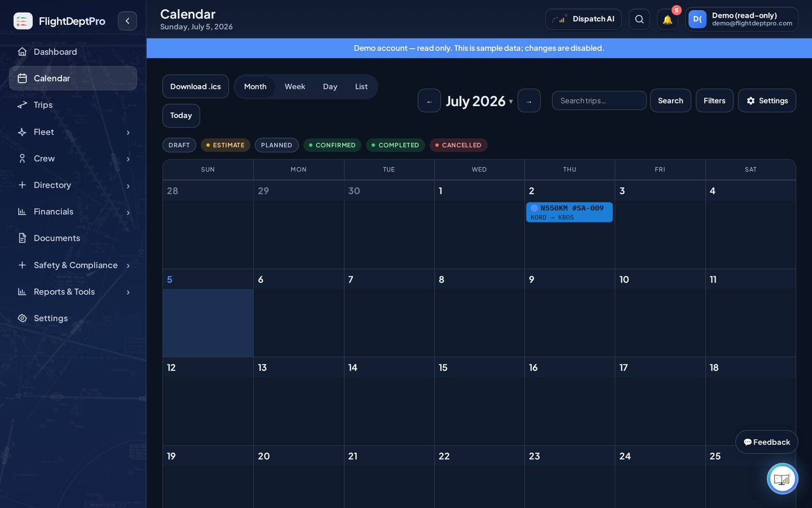Open calendar Settings with gear icon
This screenshot has height=508, width=812.
(x=767, y=101)
